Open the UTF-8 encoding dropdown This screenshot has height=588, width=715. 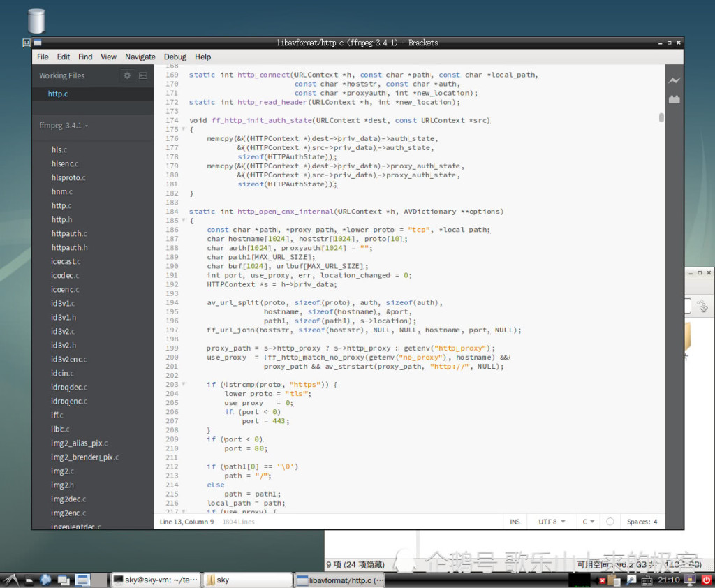click(x=552, y=522)
